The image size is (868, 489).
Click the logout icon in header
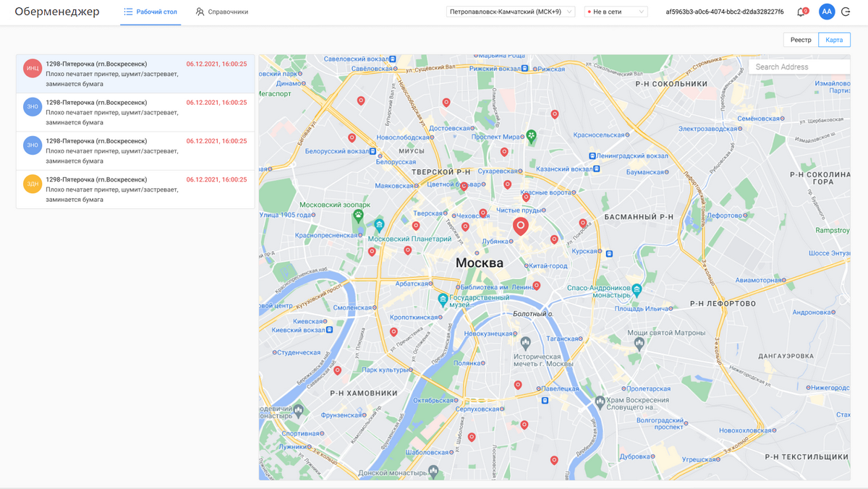point(846,12)
